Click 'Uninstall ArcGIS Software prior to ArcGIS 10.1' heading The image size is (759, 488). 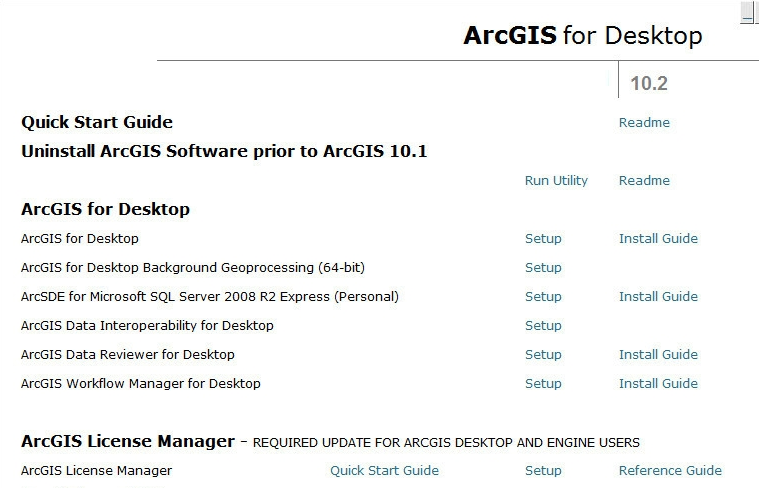click(224, 151)
